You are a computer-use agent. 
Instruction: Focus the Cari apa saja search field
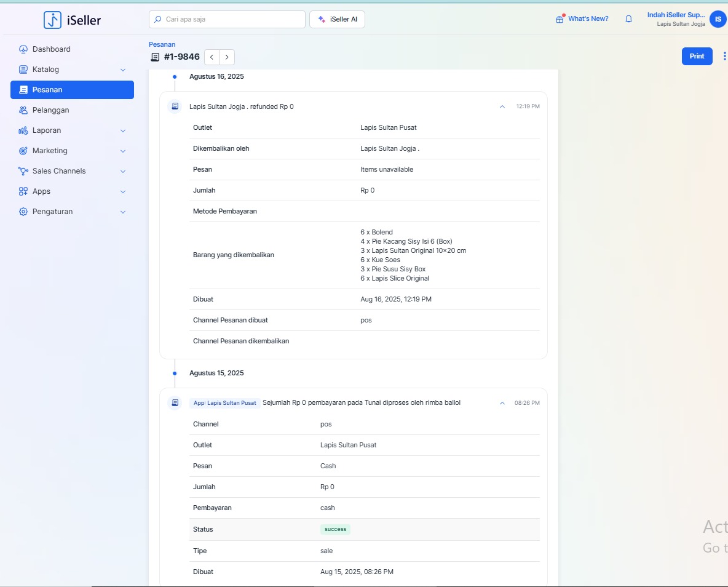[x=227, y=19]
